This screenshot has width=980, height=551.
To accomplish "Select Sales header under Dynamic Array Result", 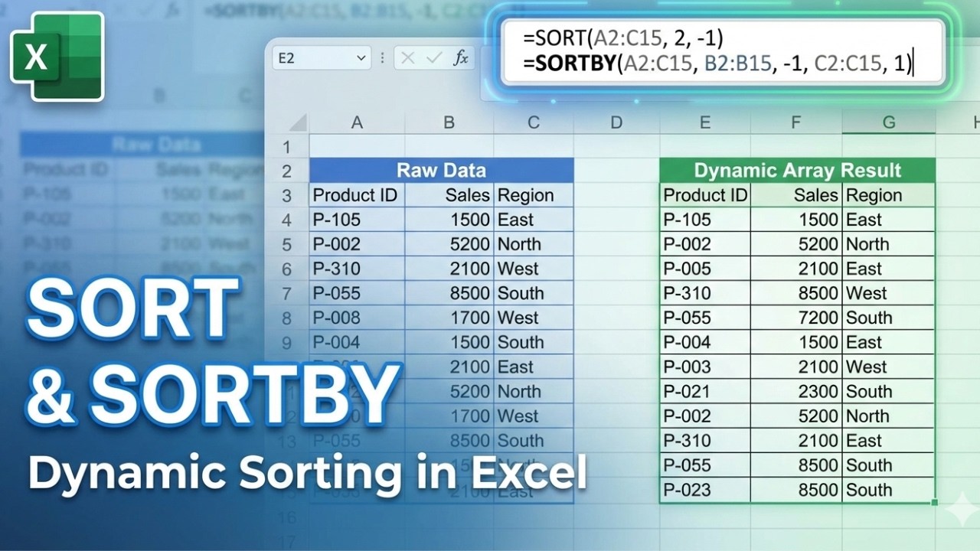I will click(796, 195).
